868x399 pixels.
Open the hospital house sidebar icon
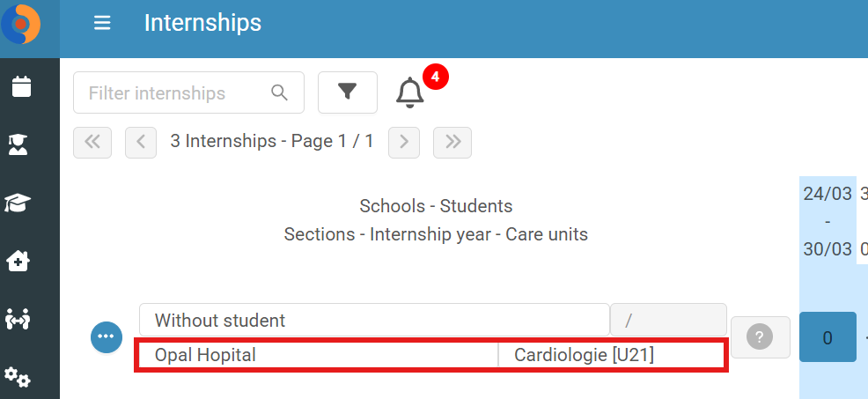[x=18, y=261]
